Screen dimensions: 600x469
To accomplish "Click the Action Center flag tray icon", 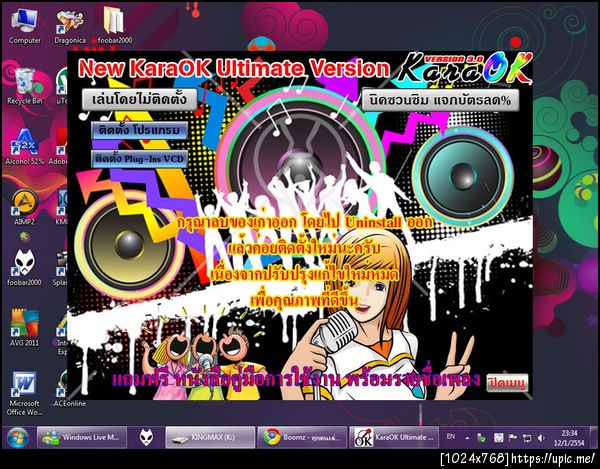I will (x=513, y=438).
